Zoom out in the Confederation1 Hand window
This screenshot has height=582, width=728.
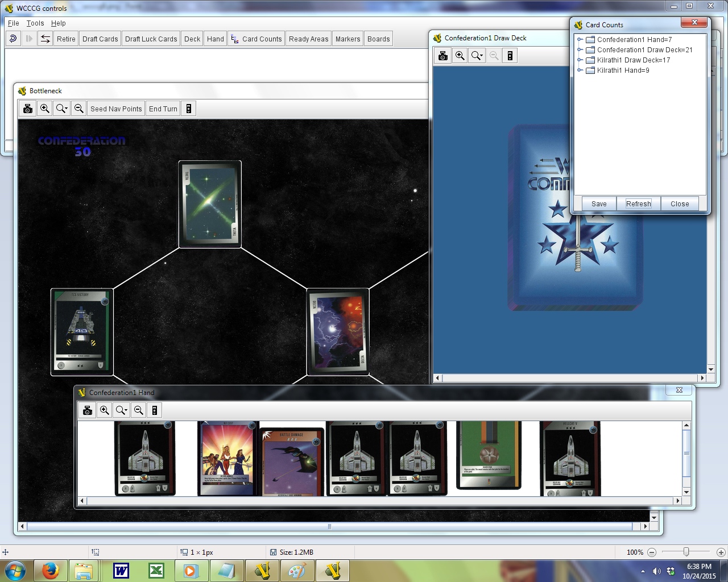pyautogui.click(x=138, y=410)
